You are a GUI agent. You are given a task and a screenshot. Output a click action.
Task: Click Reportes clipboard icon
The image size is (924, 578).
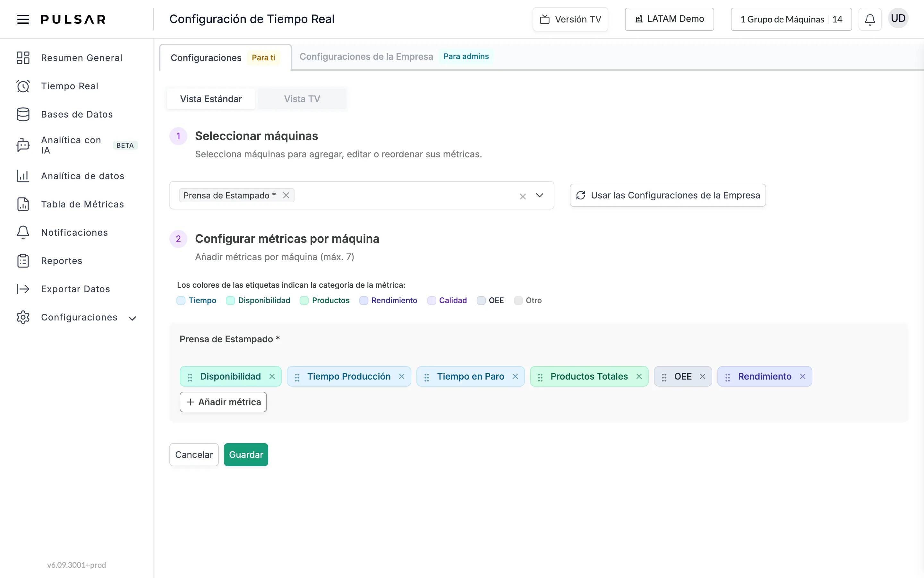23,261
